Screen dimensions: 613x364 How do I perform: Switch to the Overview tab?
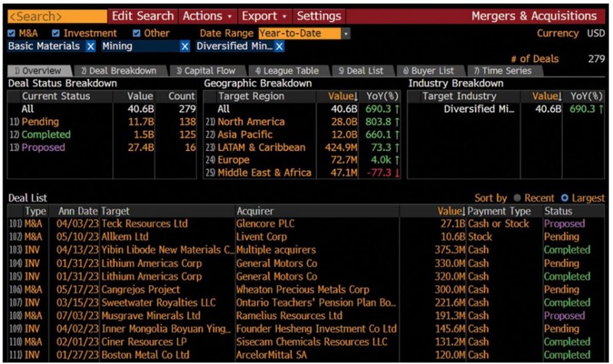pyautogui.click(x=39, y=71)
